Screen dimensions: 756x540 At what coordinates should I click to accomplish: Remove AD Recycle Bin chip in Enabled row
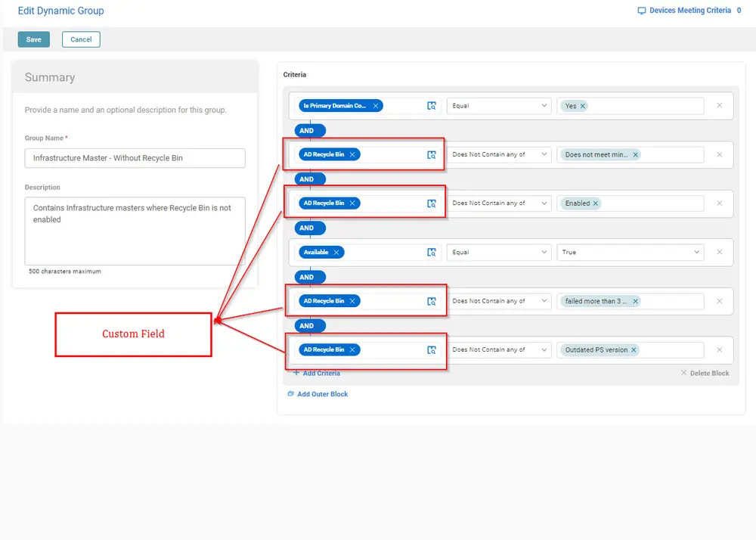pyautogui.click(x=352, y=203)
